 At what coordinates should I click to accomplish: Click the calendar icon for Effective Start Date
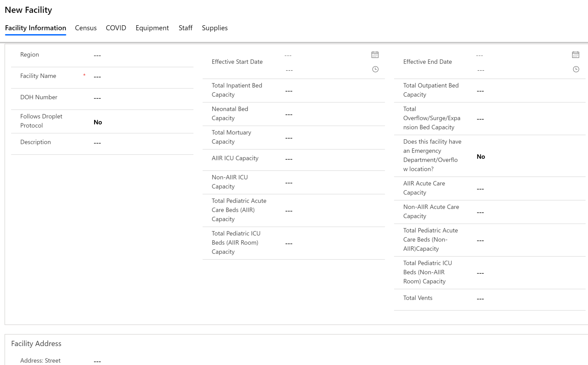[x=374, y=55]
